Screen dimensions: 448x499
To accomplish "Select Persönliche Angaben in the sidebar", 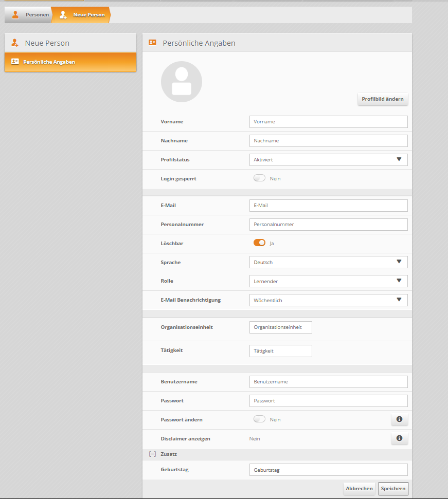I will tap(70, 62).
